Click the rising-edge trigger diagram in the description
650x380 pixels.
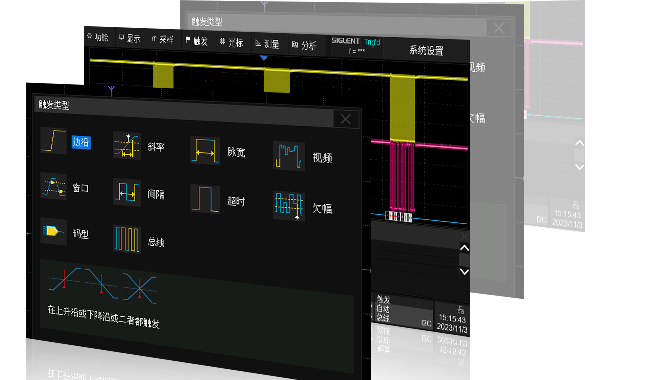point(65,280)
